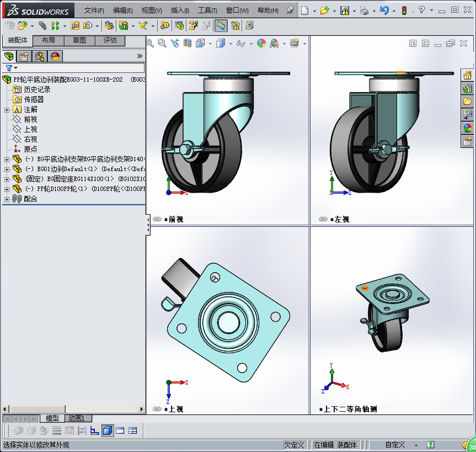Viewport: 476px width, 452px height.
Task: Open the View Orientation dropdown arrow
Action: pos(210,44)
